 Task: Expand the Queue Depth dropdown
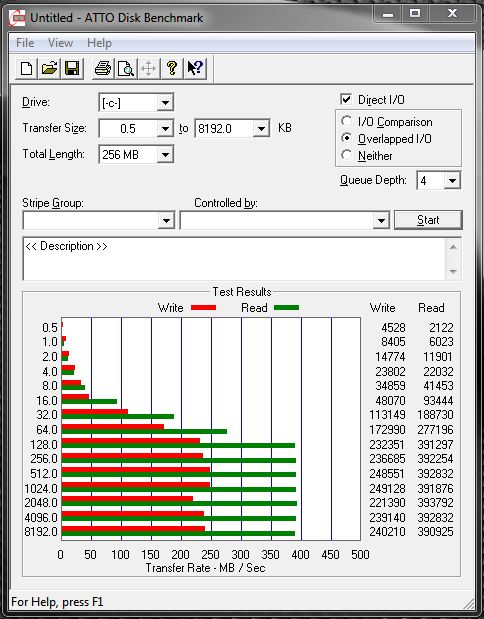coord(439,180)
